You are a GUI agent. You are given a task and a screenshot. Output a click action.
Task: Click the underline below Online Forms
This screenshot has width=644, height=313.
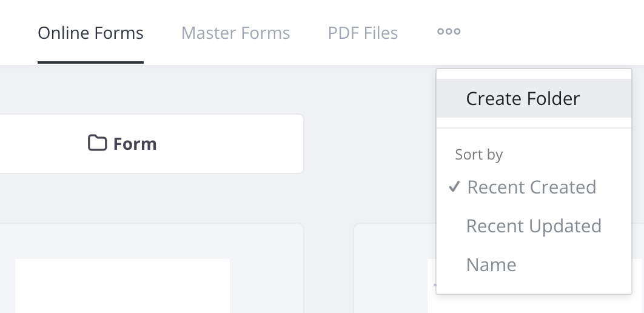[90, 62]
